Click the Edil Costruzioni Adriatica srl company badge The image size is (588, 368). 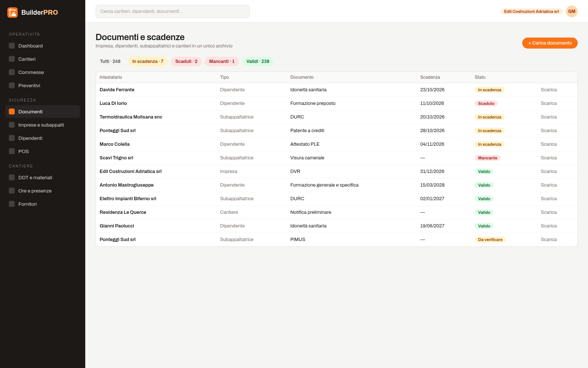point(531,11)
